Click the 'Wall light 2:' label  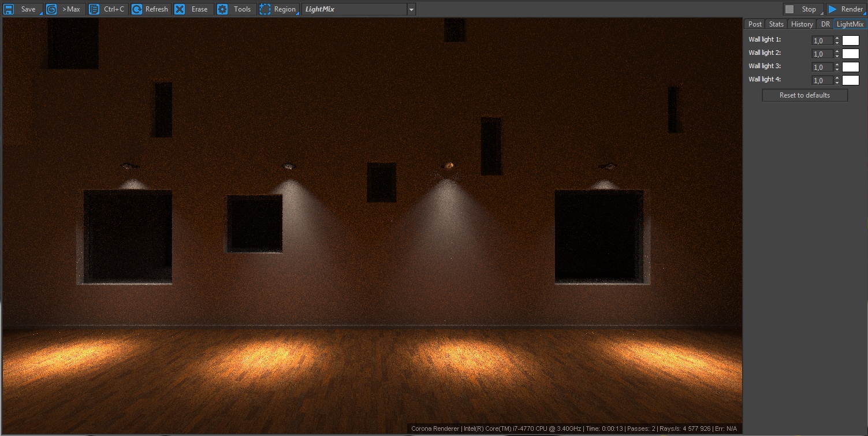765,53
